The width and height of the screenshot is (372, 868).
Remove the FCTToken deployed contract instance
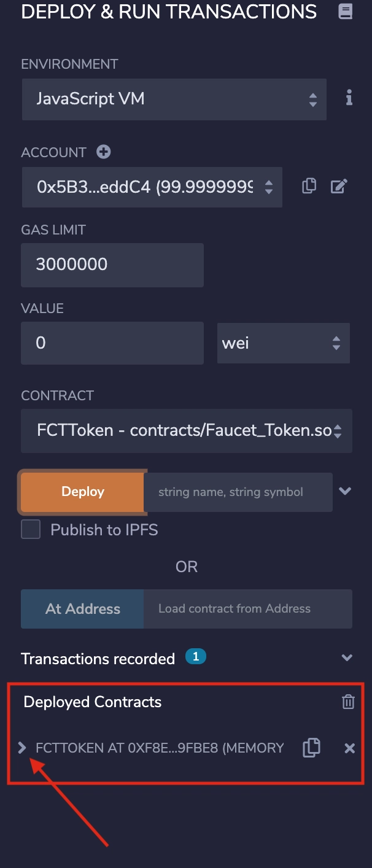[349, 748]
